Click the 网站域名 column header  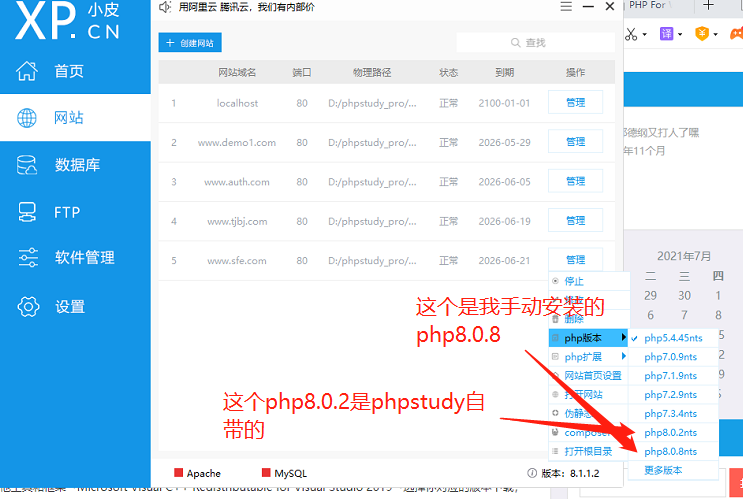click(x=237, y=73)
